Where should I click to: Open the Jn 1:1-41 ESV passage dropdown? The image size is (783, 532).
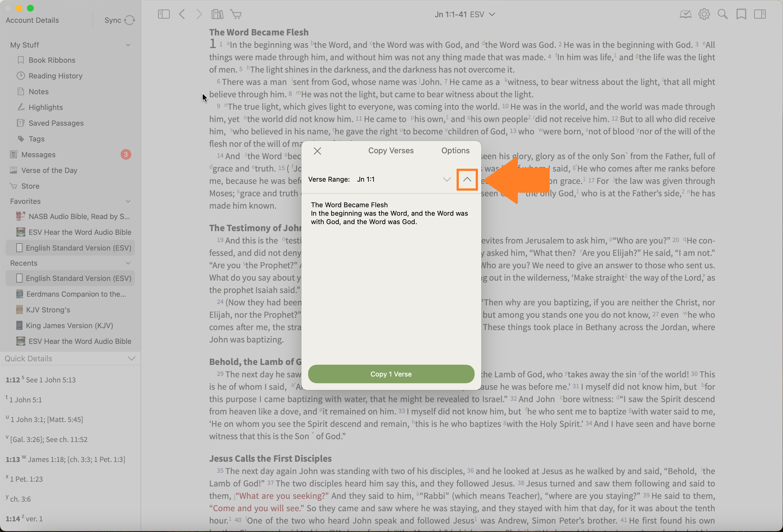pos(465,15)
